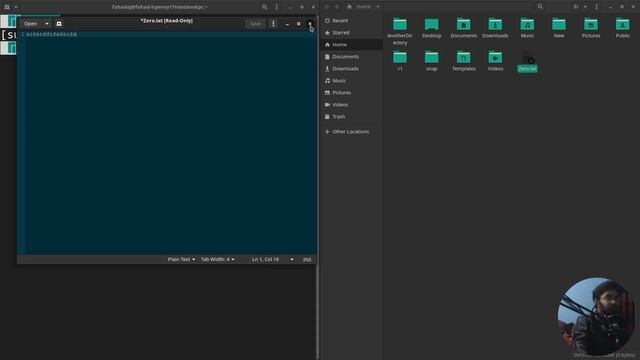Viewport: 640px width, 360px height.
Task: Open terminal tab dropdown arrow
Action: (x=16, y=7)
